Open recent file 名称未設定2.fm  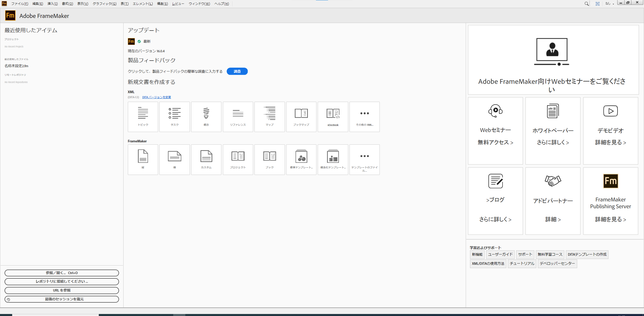pyautogui.click(x=16, y=66)
